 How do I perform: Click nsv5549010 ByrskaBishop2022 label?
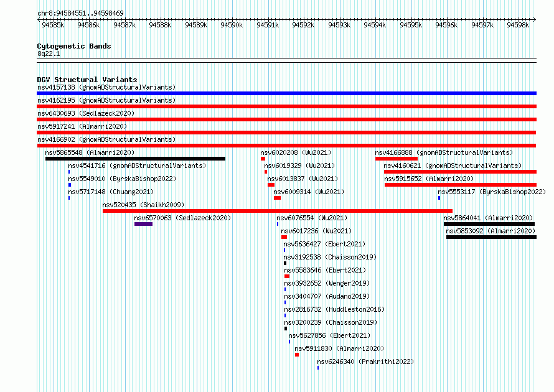pos(122,179)
